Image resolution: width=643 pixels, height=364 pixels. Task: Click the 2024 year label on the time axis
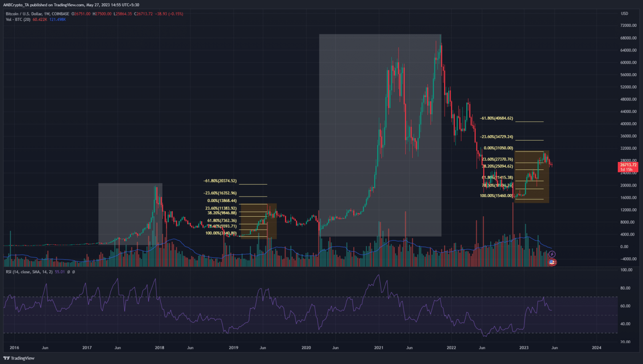point(596,347)
